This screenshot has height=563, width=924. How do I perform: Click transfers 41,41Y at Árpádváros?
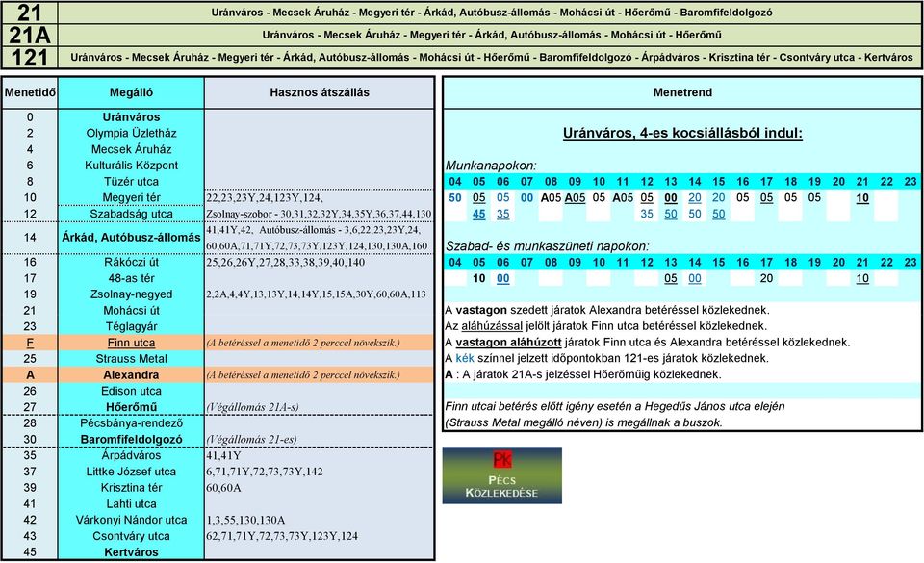223,455
